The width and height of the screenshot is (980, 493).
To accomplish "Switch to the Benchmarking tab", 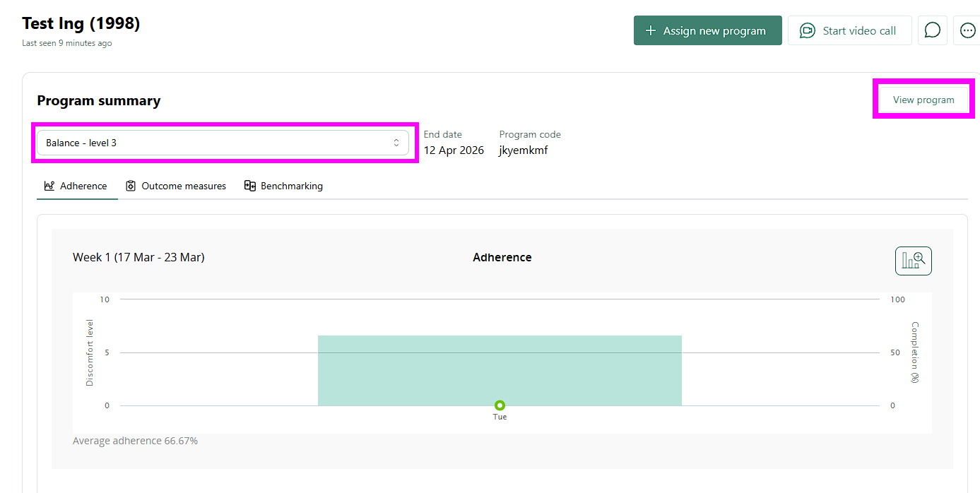I will click(x=284, y=186).
